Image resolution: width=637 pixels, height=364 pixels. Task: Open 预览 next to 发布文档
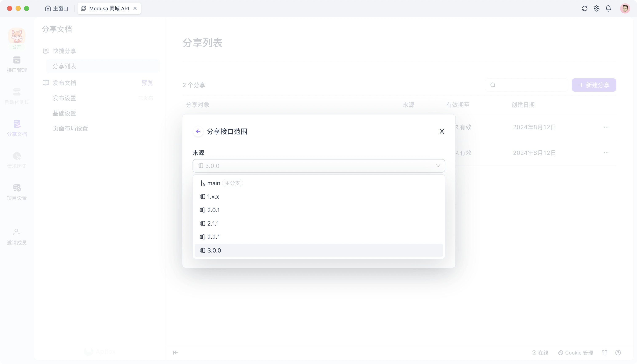pos(147,83)
